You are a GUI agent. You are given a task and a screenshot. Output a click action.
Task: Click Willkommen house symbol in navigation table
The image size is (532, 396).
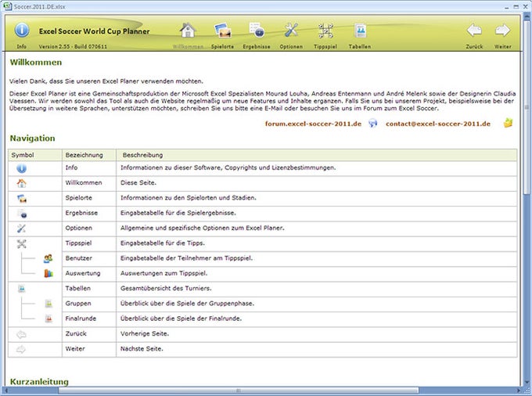coord(21,183)
